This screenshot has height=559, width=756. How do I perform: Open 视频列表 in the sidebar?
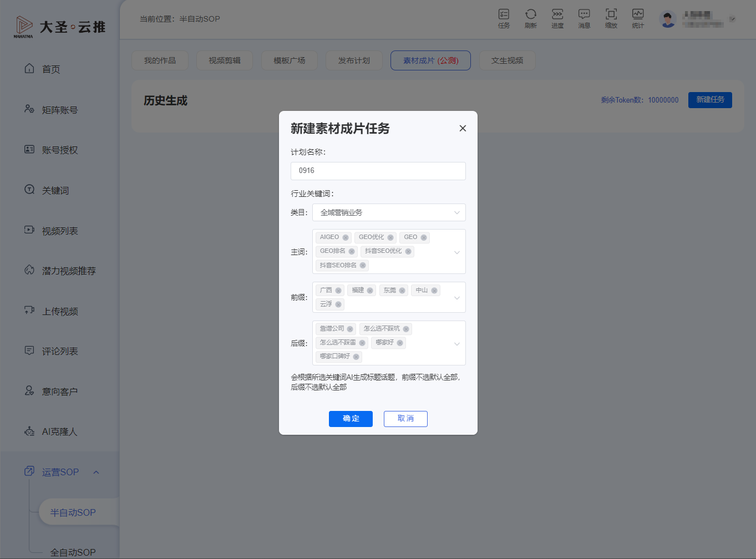60,231
